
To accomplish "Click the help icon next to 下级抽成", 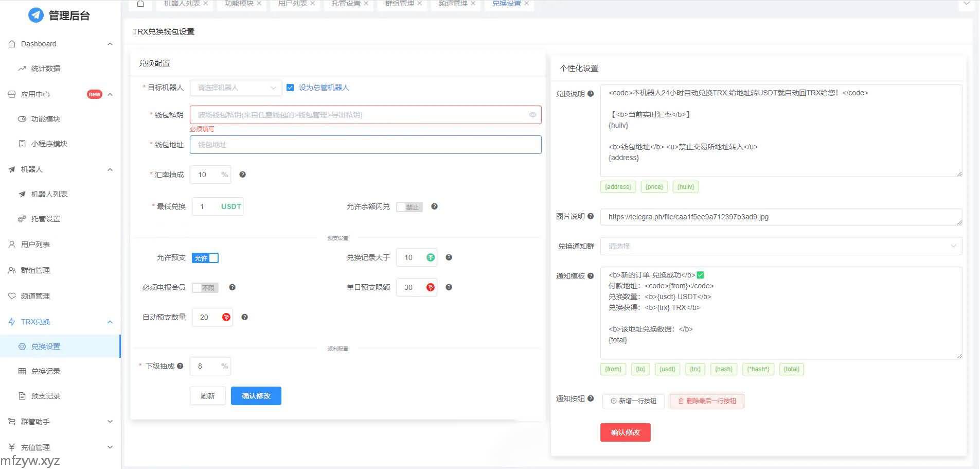I will click(x=180, y=366).
